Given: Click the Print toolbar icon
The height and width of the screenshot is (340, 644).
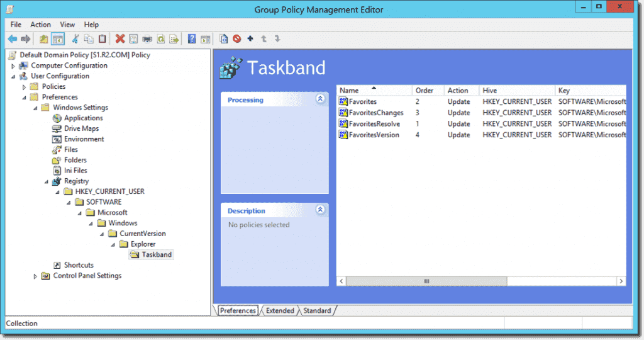Looking at the screenshot, I should (147, 39).
